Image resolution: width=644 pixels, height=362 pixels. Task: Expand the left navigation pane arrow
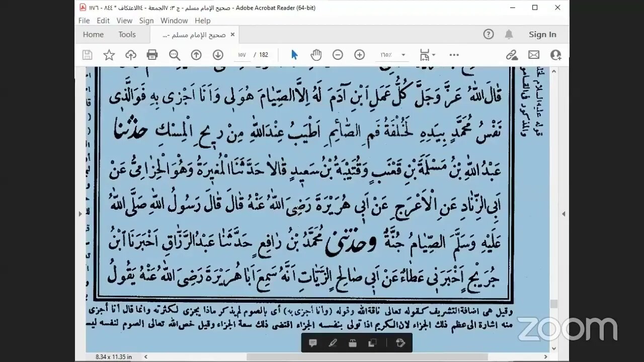pyautogui.click(x=80, y=214)
